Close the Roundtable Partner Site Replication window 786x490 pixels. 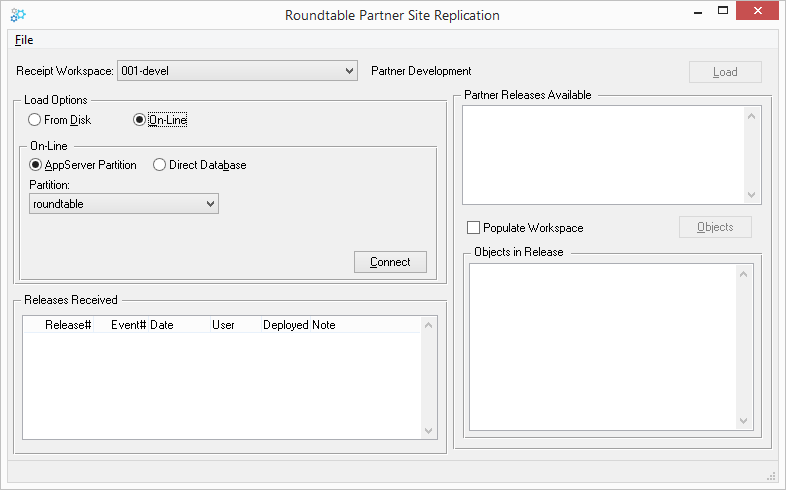pos(757,11)
